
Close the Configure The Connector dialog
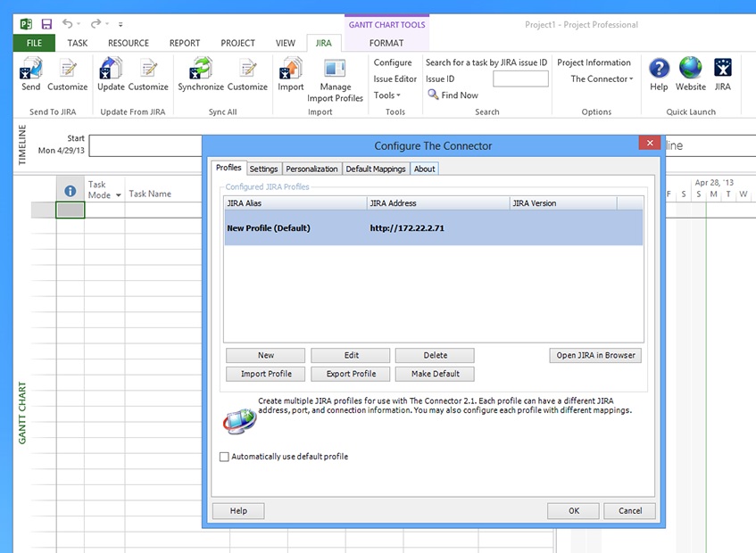pyautogui.click(x=650, y=143)
